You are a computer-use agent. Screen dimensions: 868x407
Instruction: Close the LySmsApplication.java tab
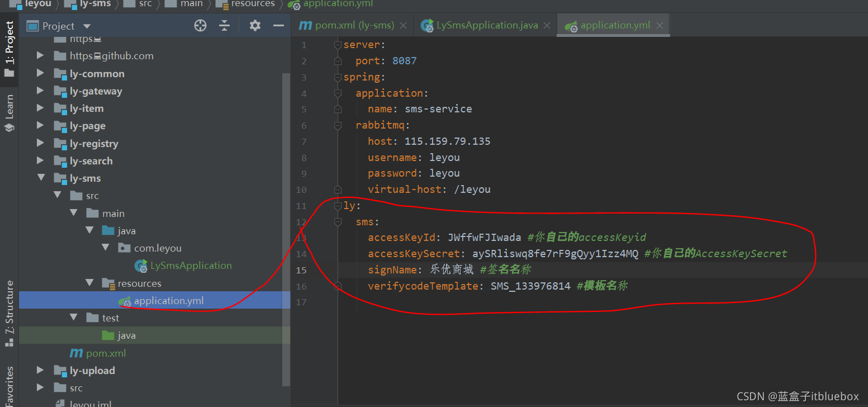pos(547,26)
